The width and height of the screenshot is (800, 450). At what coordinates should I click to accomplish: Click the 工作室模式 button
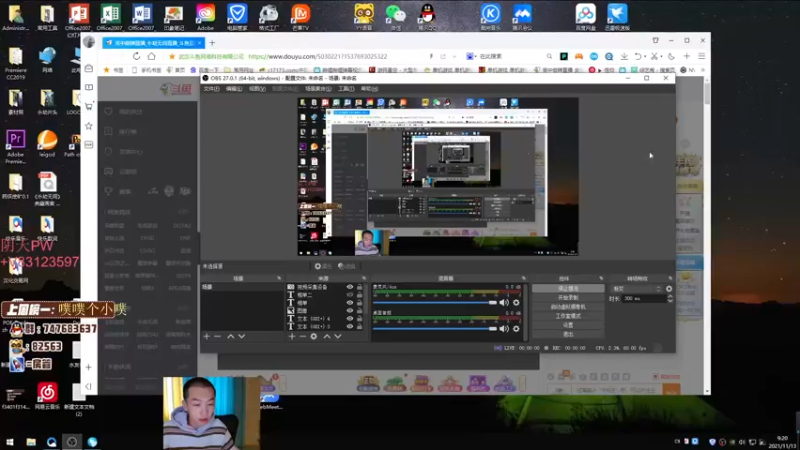tap(568, 316)
